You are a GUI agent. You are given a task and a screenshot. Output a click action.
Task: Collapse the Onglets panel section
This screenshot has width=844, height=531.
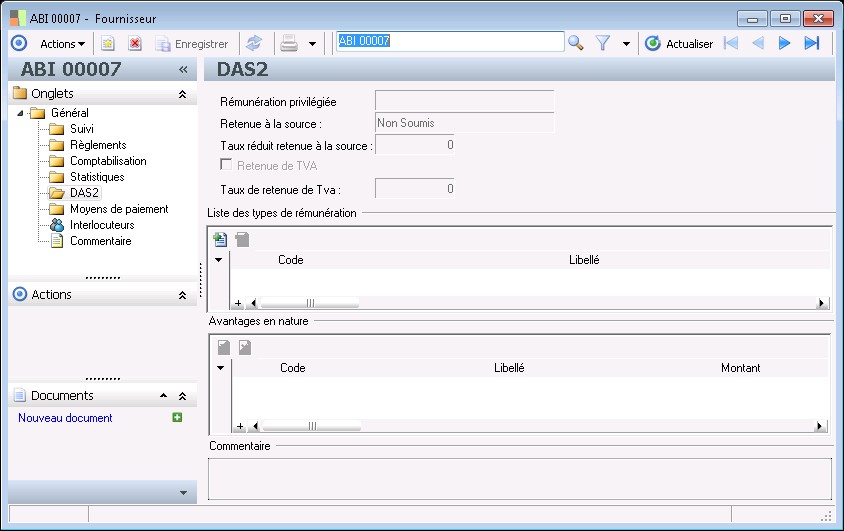182,94
